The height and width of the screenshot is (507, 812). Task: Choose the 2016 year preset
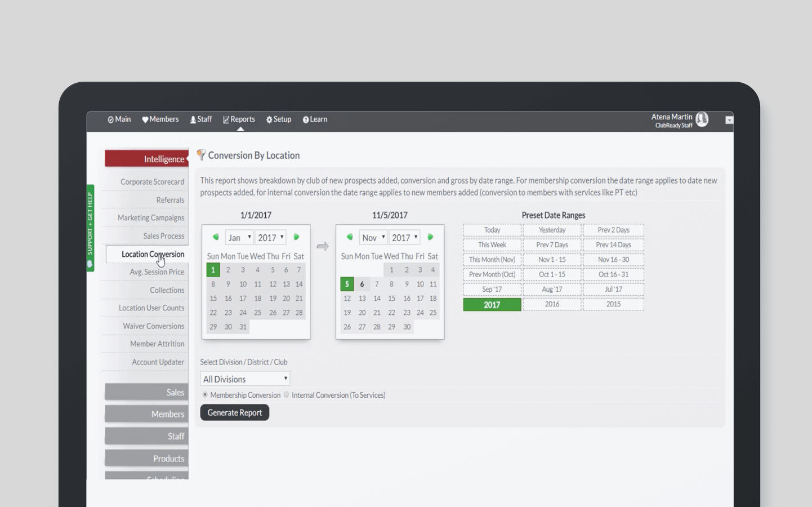(552, 304)
